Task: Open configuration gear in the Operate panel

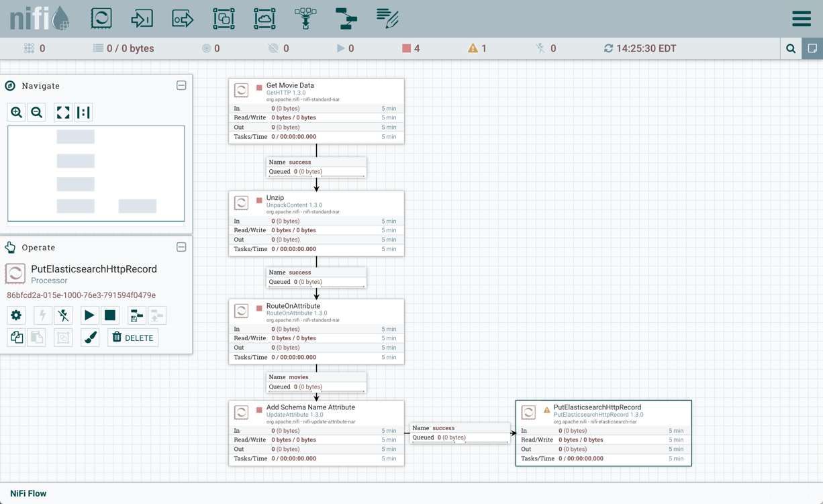Action: point(16,315)
